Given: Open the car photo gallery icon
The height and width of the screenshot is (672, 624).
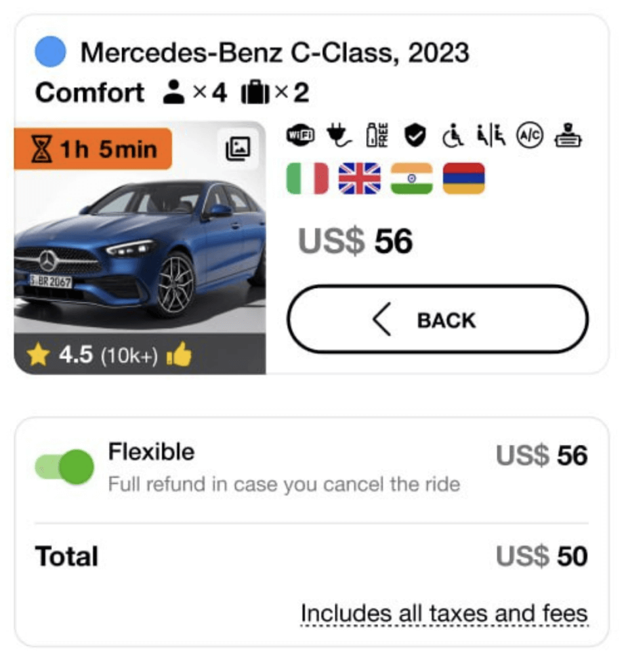Looking at the screenshot, I should click(x=238, y=149).
